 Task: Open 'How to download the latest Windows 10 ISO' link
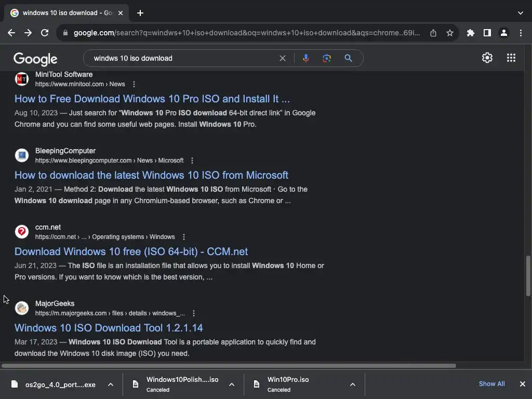pos(151,175)
